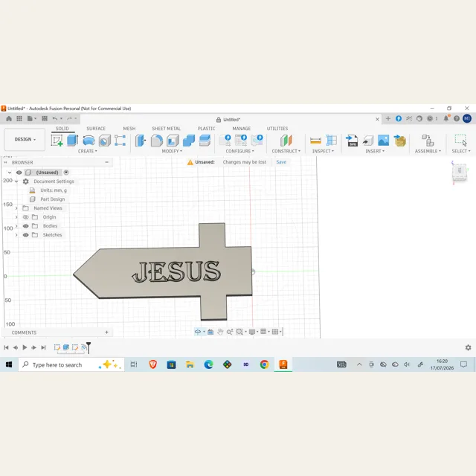
Task: Select the Interference inspect icon
Action: click(x=332, y=141)
